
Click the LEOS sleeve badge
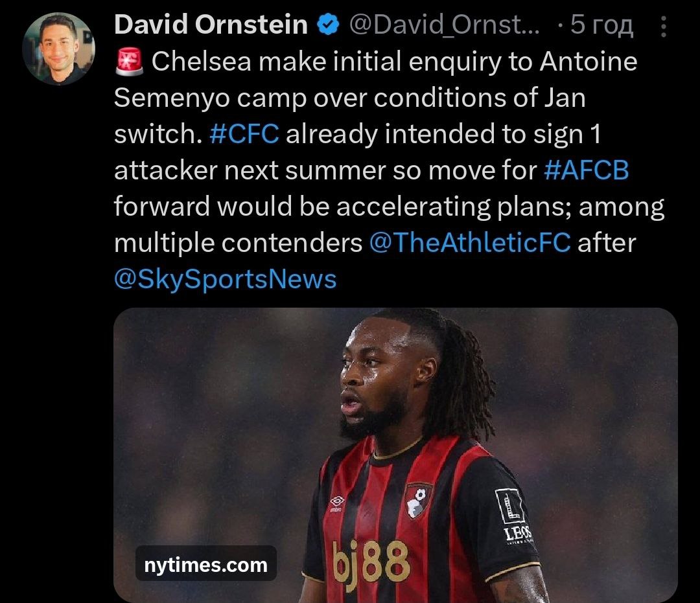point(513,515)
